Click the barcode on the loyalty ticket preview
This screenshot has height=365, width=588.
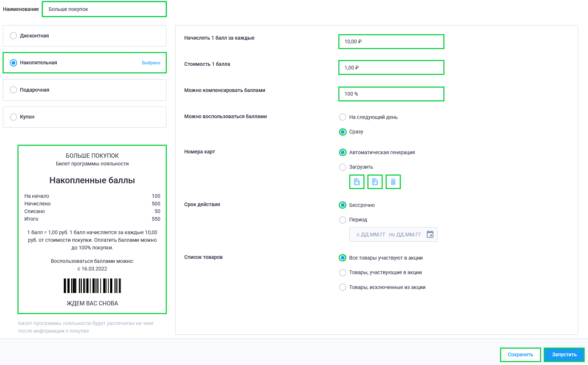point(92,286)
